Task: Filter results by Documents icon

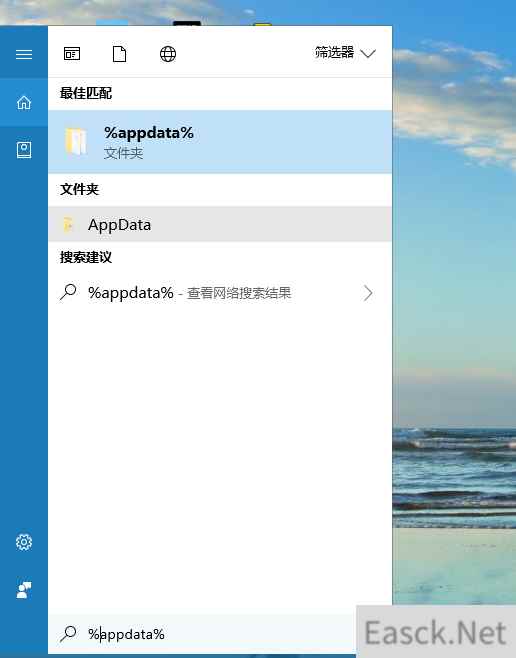Action: click(120, 54)
